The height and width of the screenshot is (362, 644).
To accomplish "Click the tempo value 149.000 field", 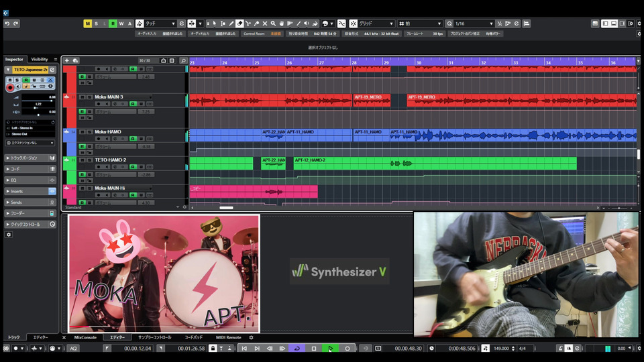I will click(x=501, y=349).
